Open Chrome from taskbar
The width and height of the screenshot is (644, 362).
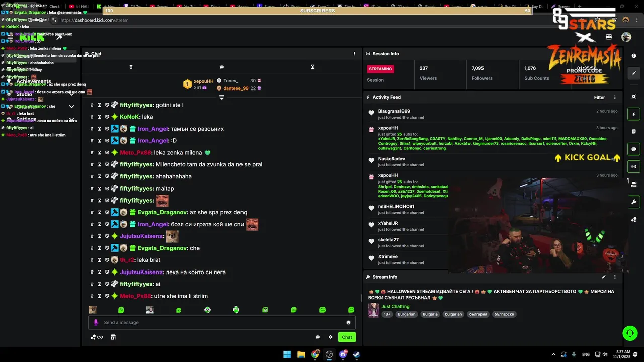tap(315, 354)
